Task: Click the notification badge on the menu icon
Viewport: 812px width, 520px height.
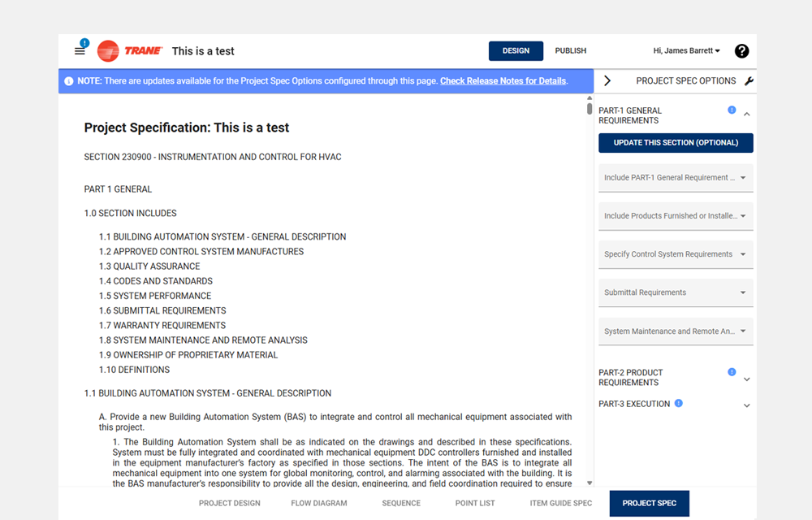Action: pyautogui.click(x=85, y=43)
